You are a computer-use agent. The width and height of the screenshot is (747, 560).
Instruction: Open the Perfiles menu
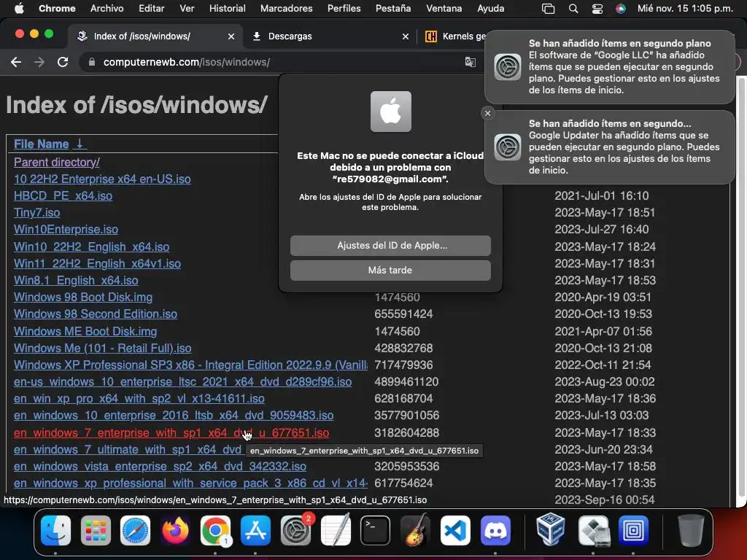pyautogui.click(x=344, y=9)
